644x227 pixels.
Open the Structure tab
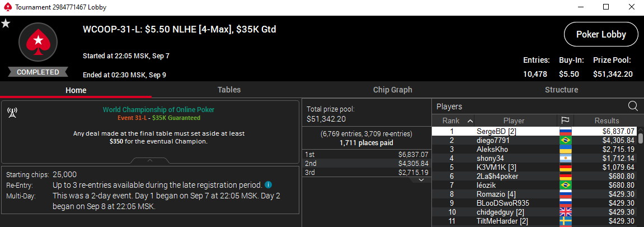pos(561,90)
